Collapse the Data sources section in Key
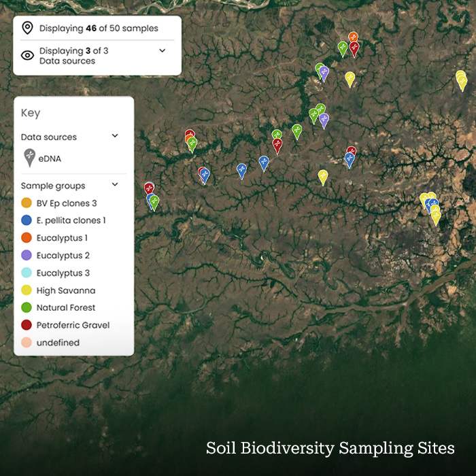This screenshot has width=476, height=476. point(115,136)
